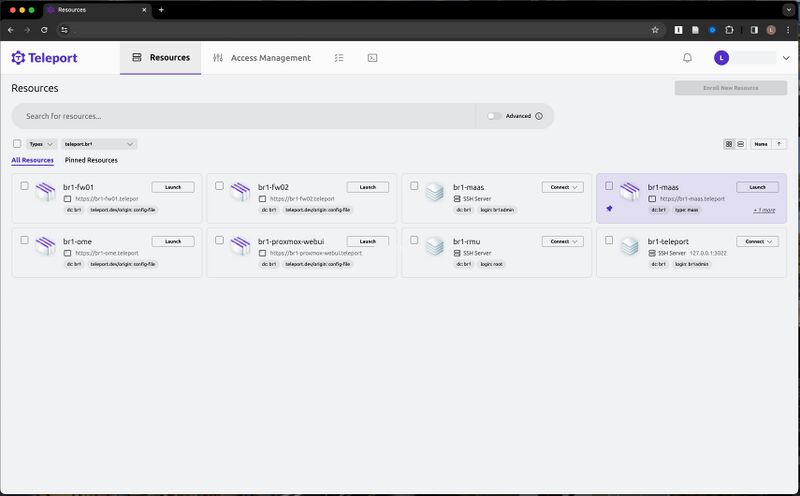Bookmark this page with the star
Viewport: 800px width, 496px height.
tap(655, 30)
